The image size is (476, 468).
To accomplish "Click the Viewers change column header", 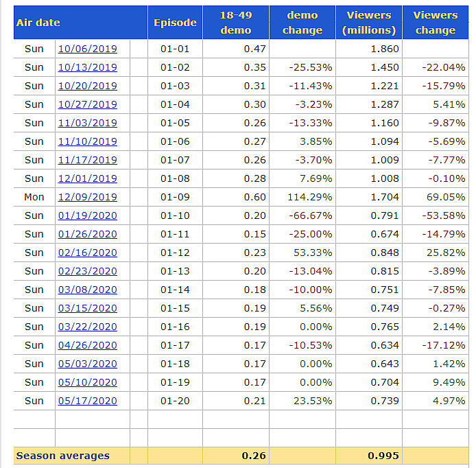I will click(436, 23).
